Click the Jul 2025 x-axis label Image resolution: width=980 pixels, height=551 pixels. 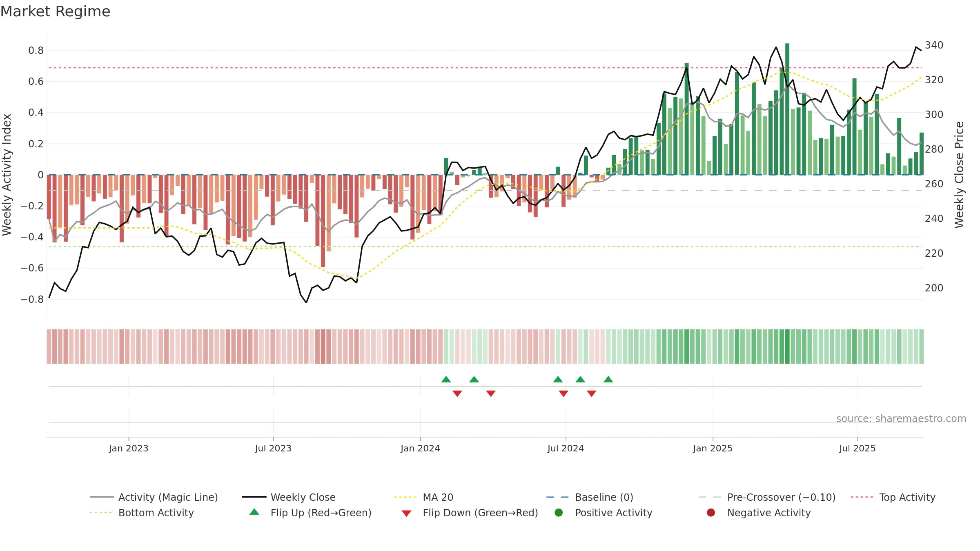857,448
